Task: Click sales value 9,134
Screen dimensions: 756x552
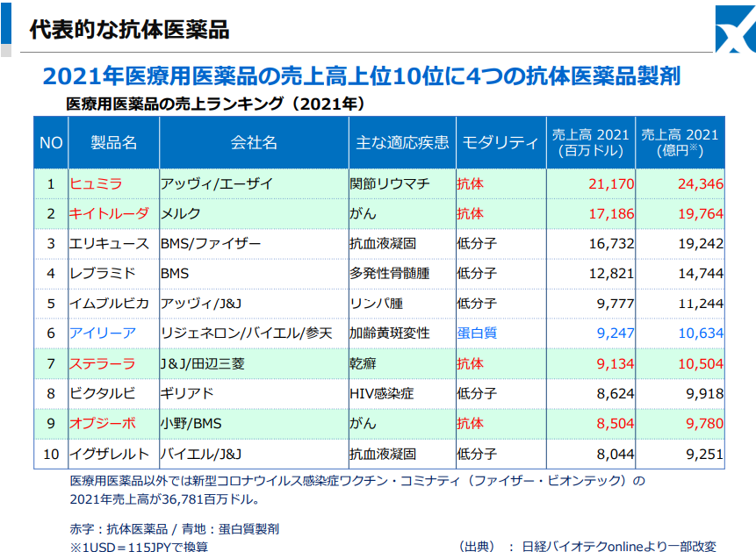Action: (x=616, y=363)
